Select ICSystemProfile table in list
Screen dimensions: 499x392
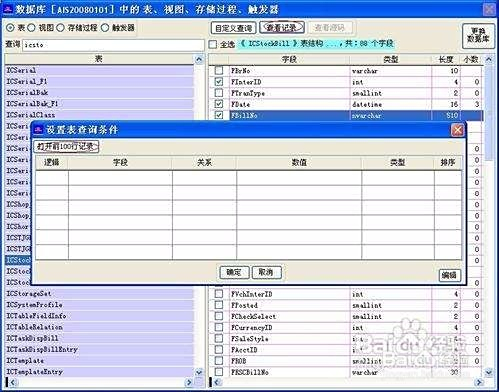point(99,305)
